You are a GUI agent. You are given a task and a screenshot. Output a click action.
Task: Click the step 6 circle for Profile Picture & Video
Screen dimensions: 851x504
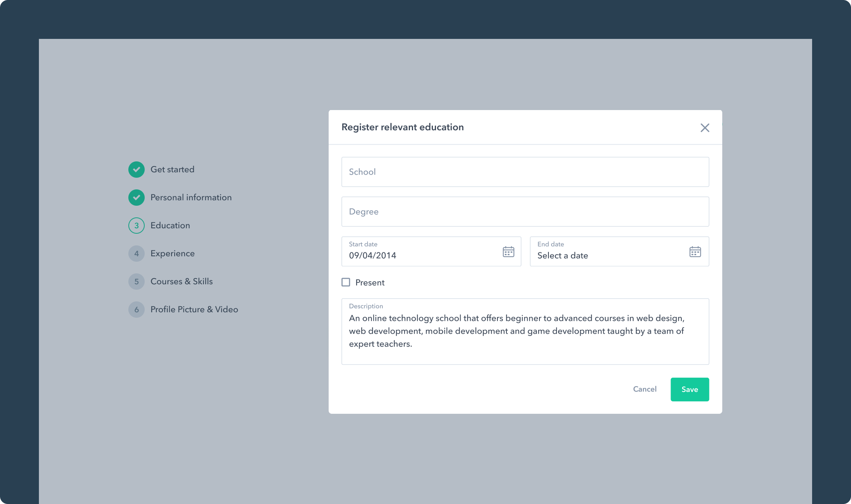(136, 309)
